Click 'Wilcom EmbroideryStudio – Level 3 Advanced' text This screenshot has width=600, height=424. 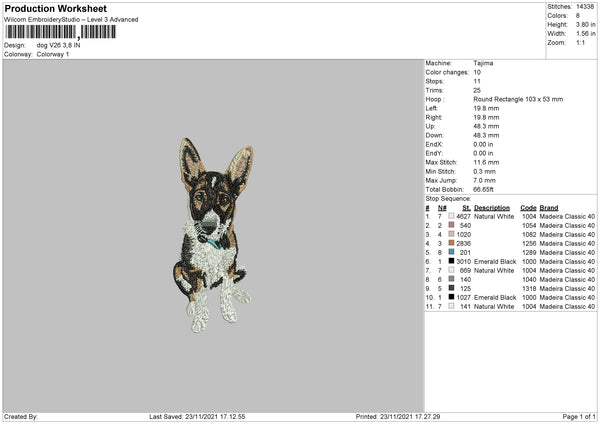coord(71,20)
